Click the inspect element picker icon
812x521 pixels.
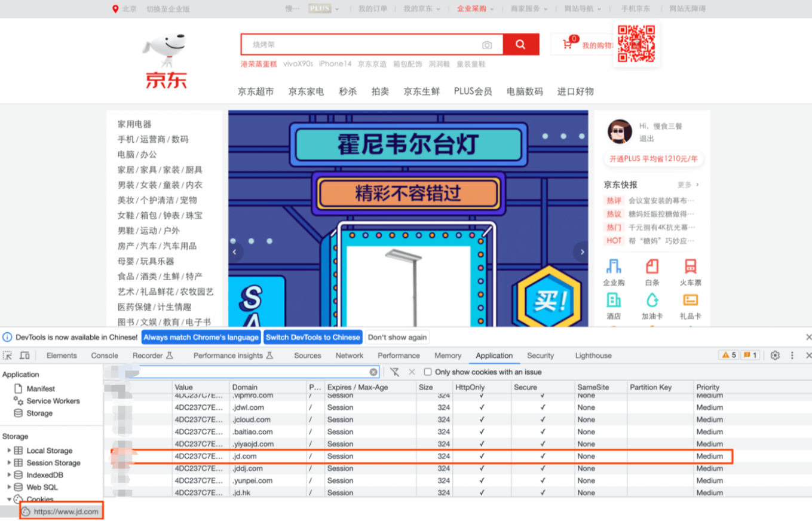pyautogui.click(x=8, y=355)
